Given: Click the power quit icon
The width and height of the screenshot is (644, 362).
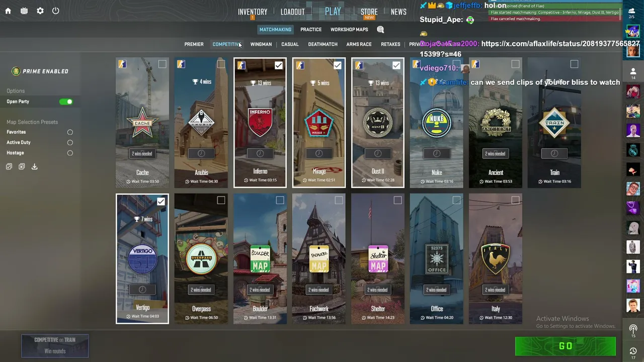Looking at the screenshot, I should 56,11.
